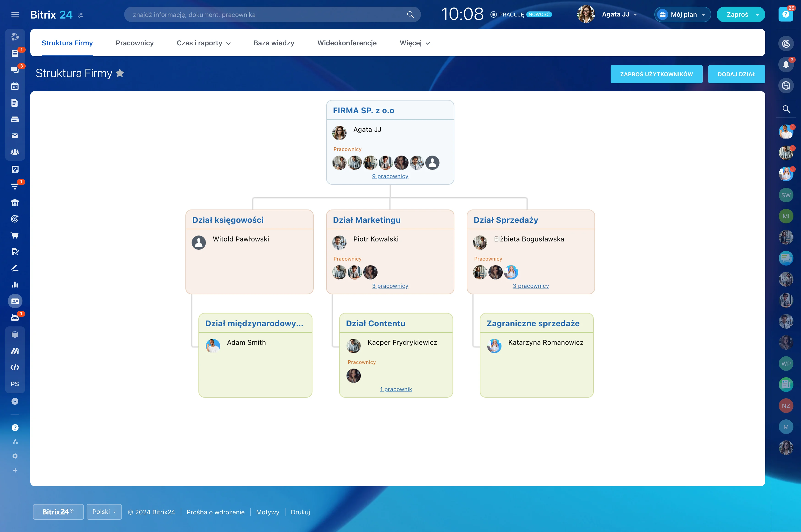Open the mail envelope icon in sidebar
This screenshot has height=532, width=801.
point(15,136)
